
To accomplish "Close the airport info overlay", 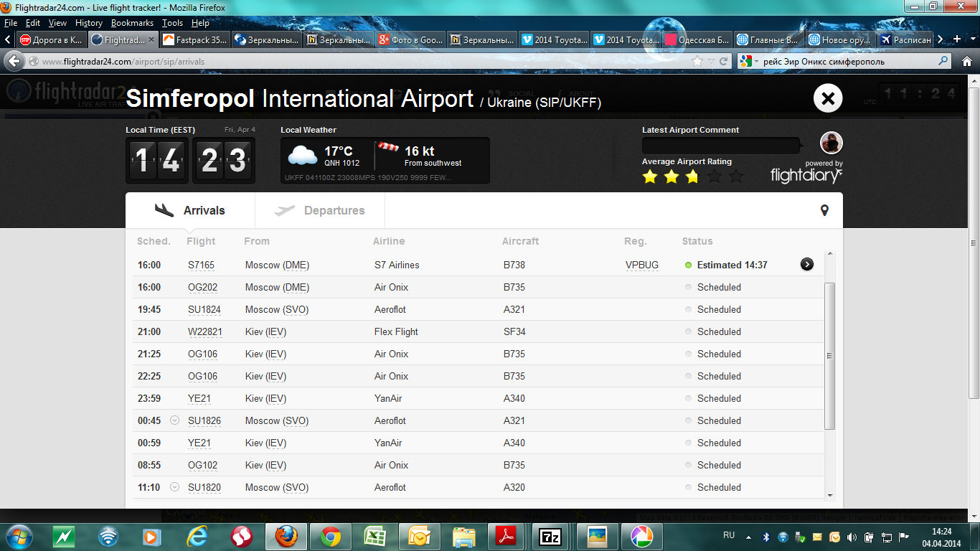I will click(x=827, y=98).
